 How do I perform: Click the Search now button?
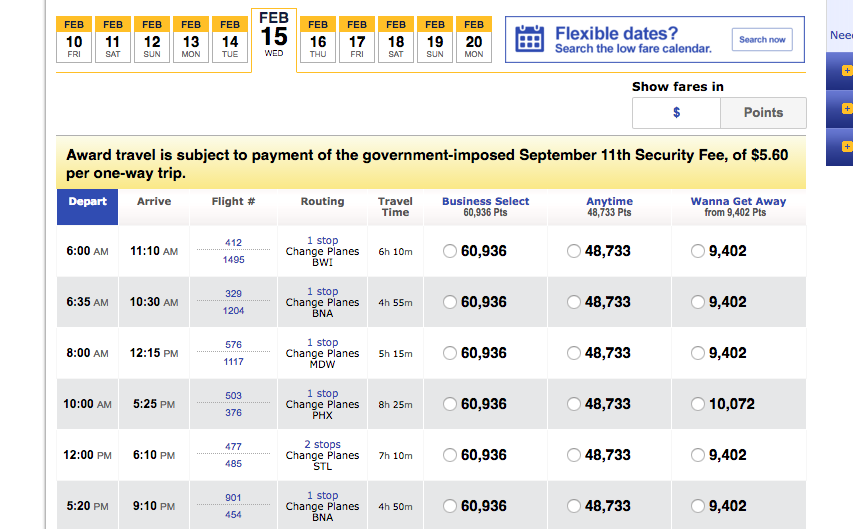click(762, 40)
